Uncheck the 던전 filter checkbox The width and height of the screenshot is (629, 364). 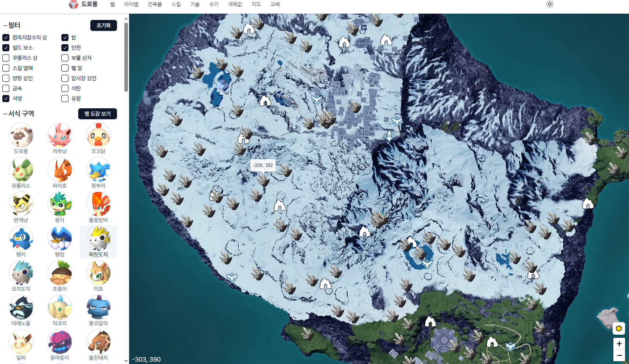(65, 48)
